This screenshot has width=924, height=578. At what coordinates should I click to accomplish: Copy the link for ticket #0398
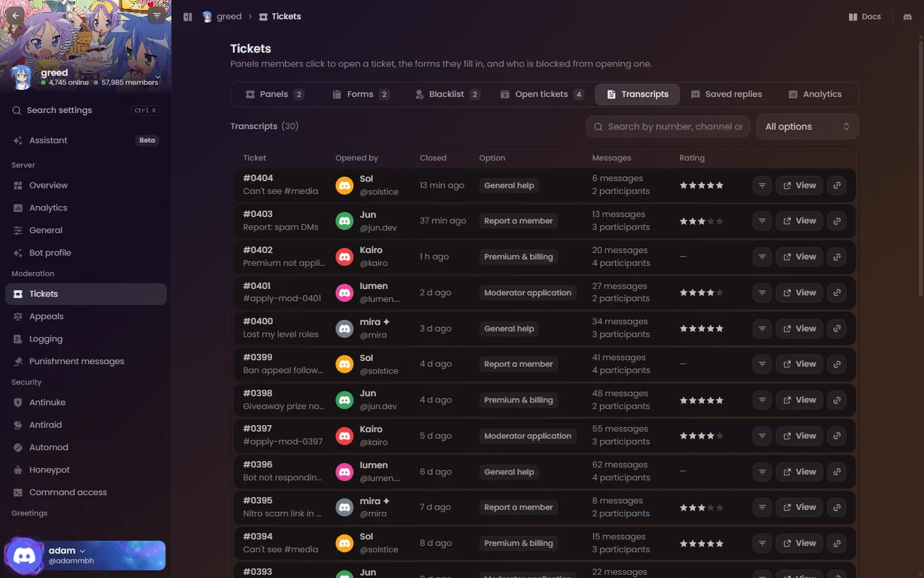(x=837, y=400)
